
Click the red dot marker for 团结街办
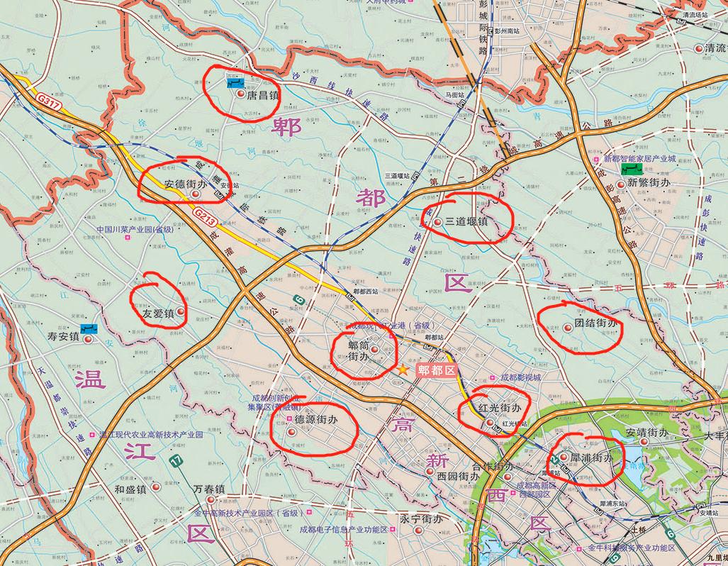[567, 328]
